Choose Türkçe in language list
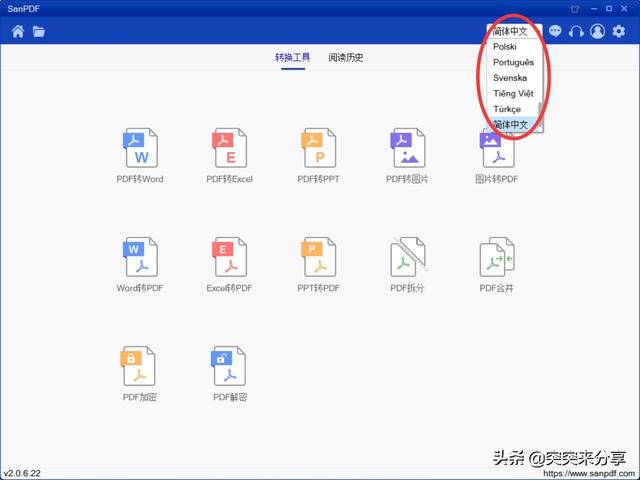640x480 pixels. point(513,109)
